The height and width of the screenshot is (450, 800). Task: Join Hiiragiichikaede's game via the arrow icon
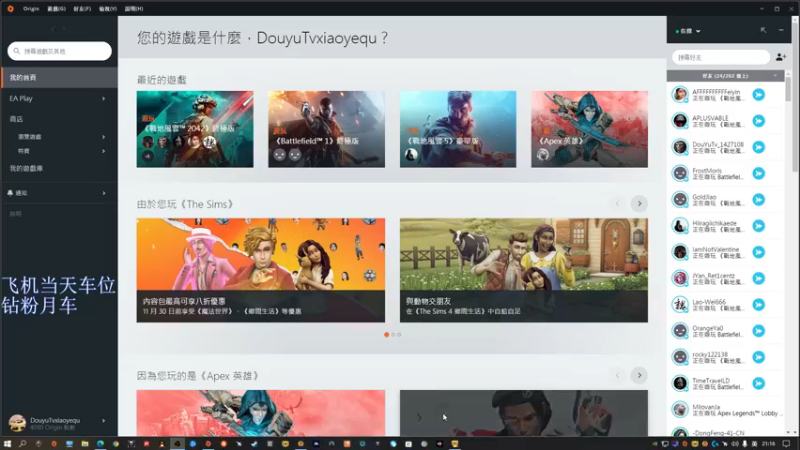(759, 226)
